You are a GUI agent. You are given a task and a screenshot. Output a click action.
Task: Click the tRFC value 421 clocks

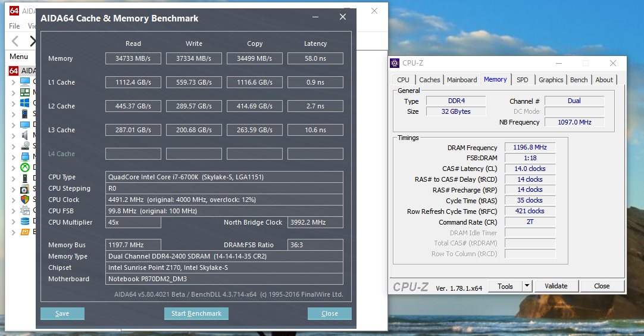[530, 211]
